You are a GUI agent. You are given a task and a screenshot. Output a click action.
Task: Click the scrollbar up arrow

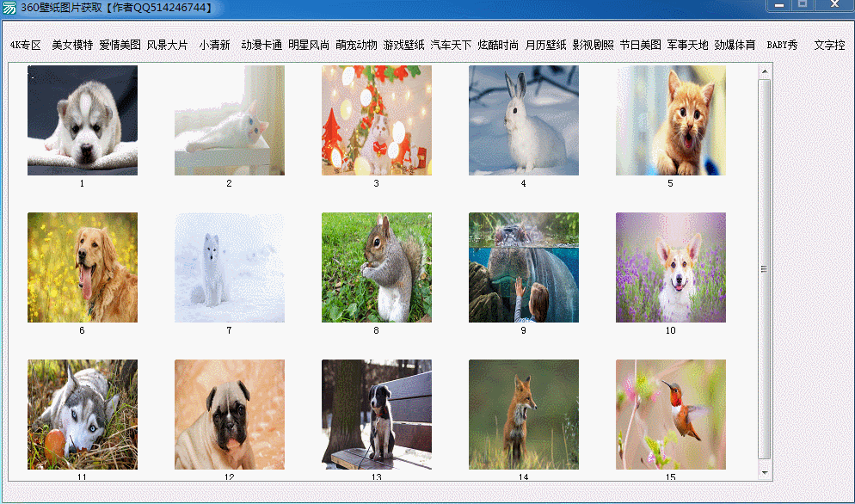(x=765, y=71)
